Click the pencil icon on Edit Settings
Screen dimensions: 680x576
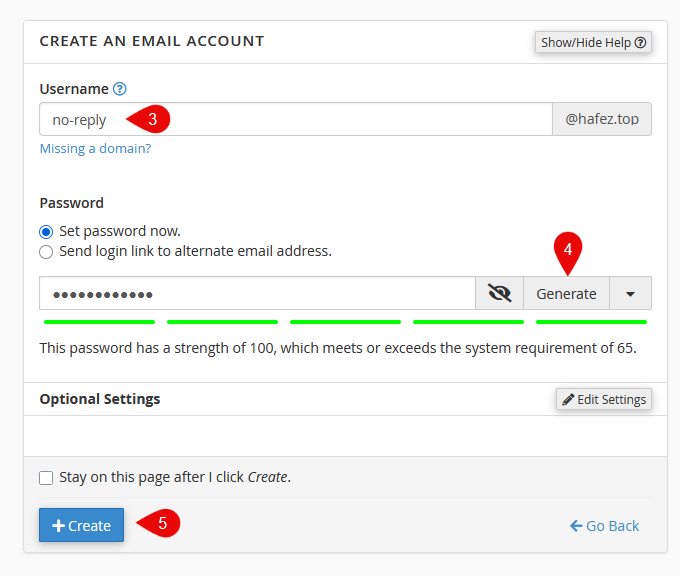[568, 399]
